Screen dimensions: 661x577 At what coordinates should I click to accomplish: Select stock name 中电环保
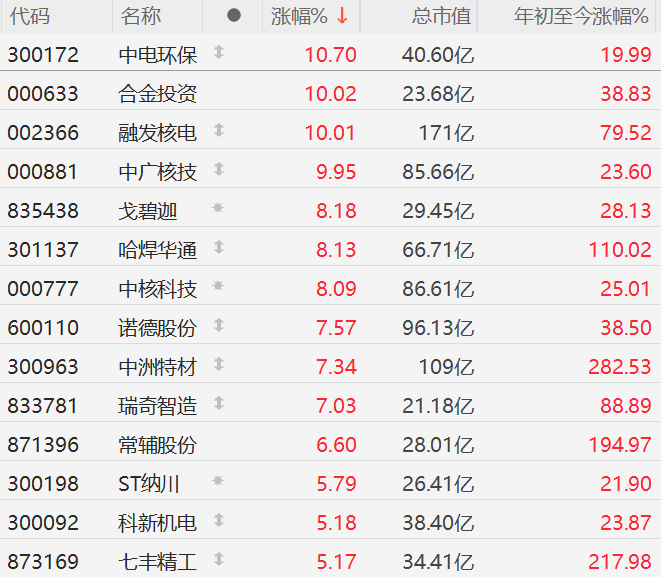click(158, 55)
